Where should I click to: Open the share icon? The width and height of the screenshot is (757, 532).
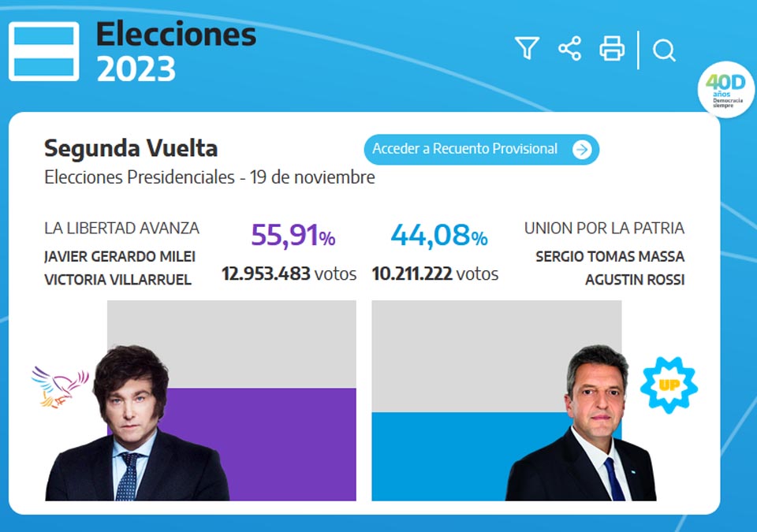[x=569, y=49]
